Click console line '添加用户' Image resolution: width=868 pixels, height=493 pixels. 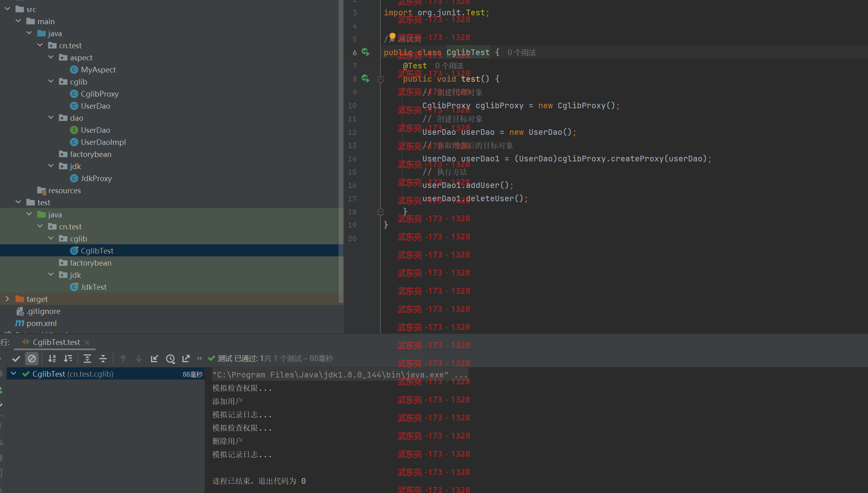227,401
